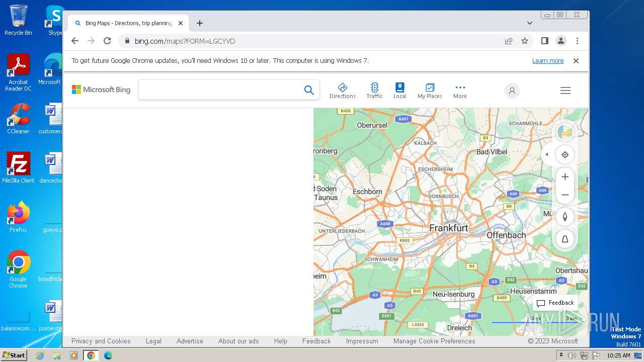Open the Google Chrome desktop shortcut
This screenshot has height=362, width=644.
click(18, 269)
